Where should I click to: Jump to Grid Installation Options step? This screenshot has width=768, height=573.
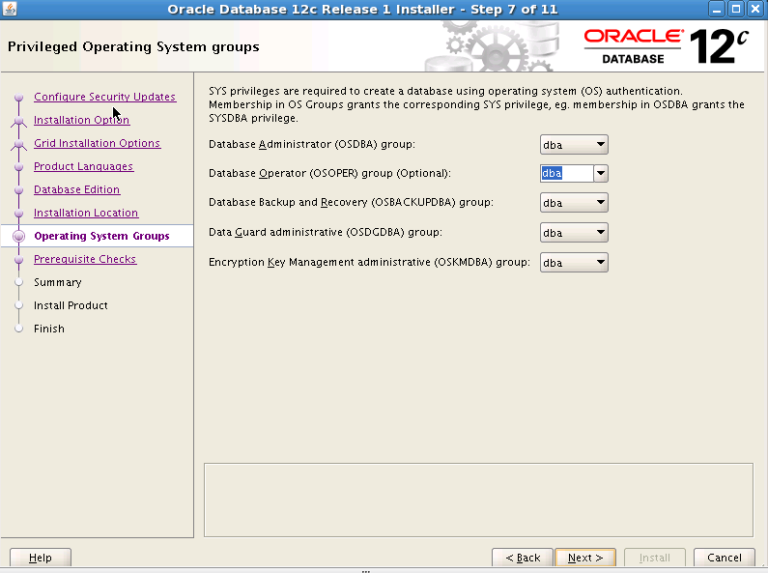[97, 143]
